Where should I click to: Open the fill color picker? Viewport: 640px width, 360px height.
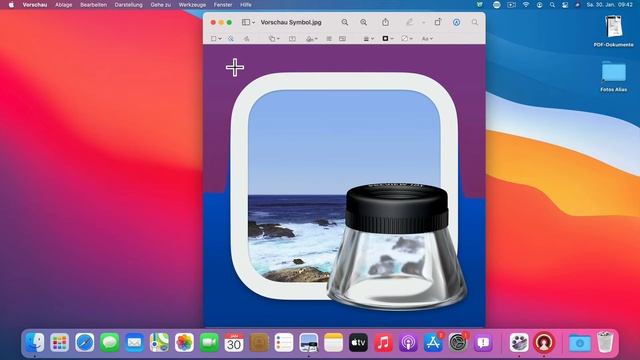coord(407,38)
